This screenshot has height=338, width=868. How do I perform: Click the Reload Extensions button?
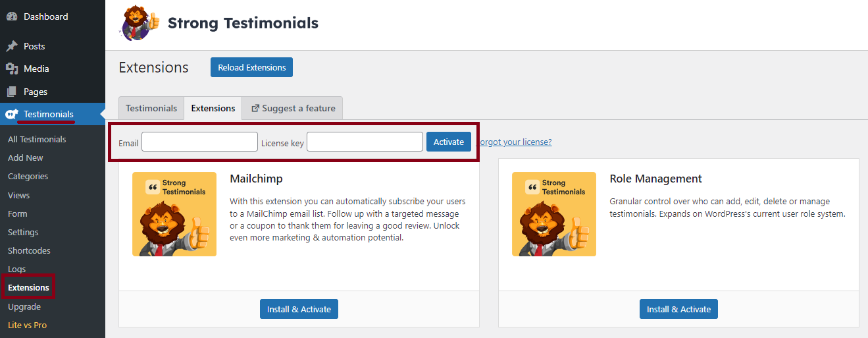click(251, 67)
